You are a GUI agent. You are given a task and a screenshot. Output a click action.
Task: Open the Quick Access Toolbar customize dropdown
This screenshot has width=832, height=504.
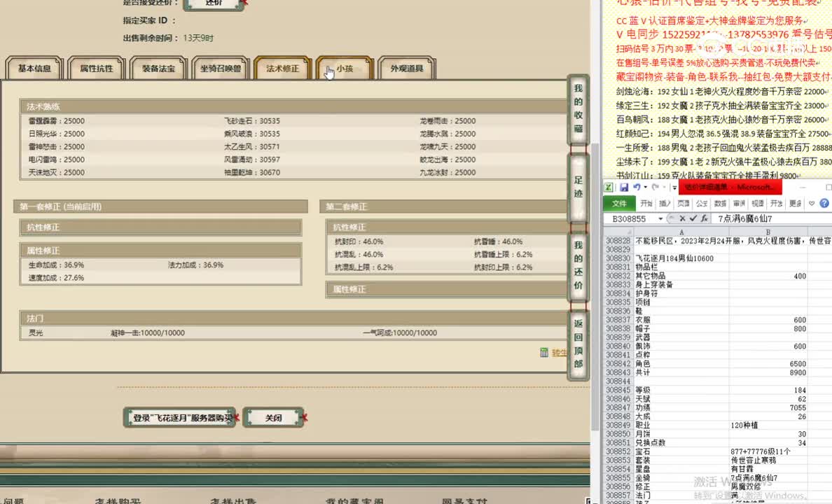674,188
